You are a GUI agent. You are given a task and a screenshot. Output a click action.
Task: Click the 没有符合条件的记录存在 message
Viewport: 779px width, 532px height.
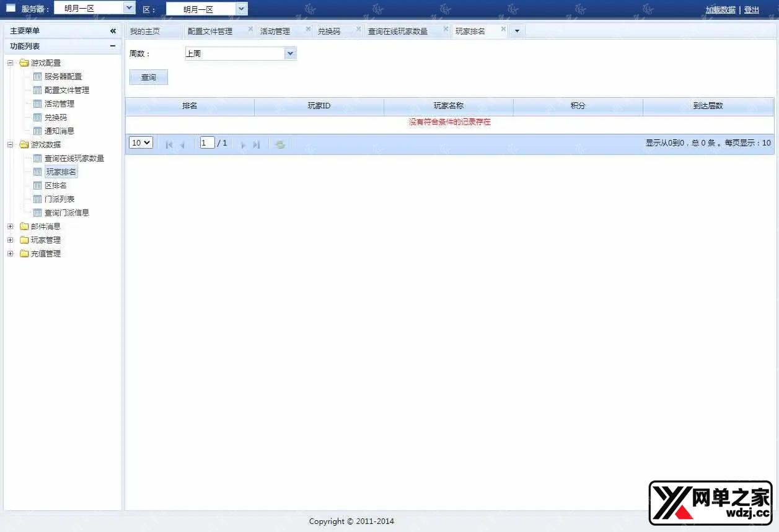pyautogui.click(x=450, y=122)
